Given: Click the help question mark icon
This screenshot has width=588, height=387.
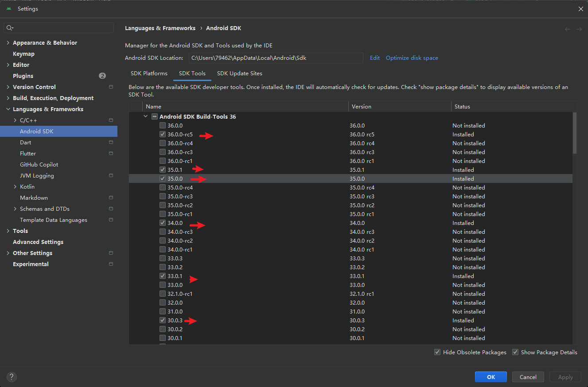Looking at the screenshot, I should 12,377.
